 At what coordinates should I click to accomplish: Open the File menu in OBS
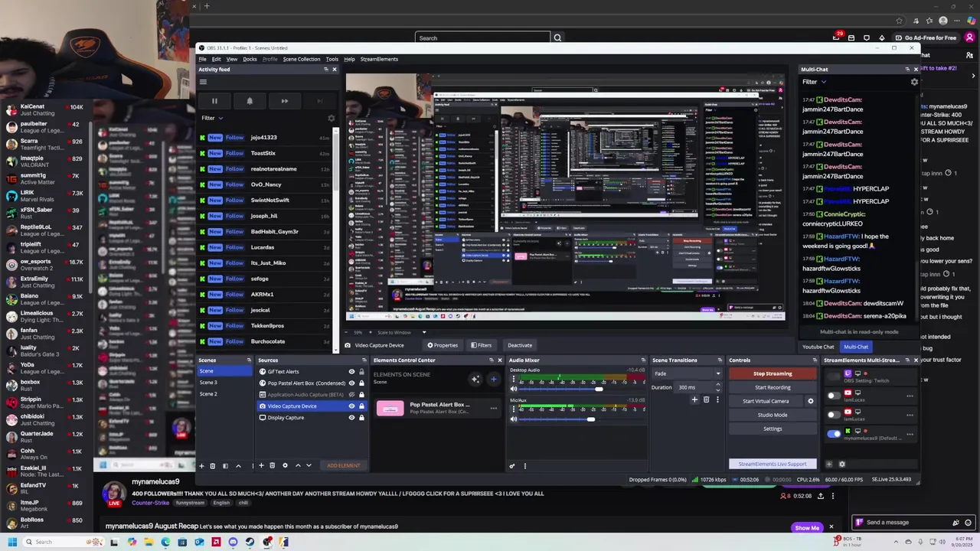click(202, 59)
